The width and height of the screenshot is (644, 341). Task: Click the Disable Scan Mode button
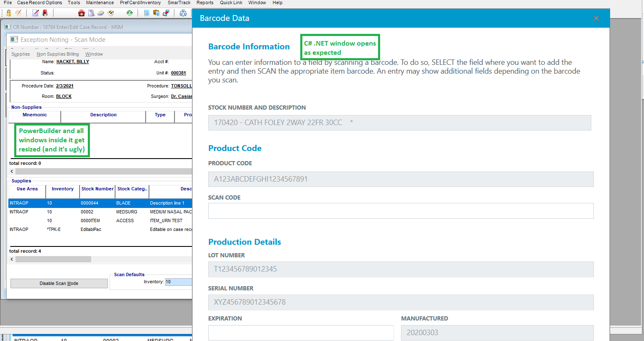point(59,283)
